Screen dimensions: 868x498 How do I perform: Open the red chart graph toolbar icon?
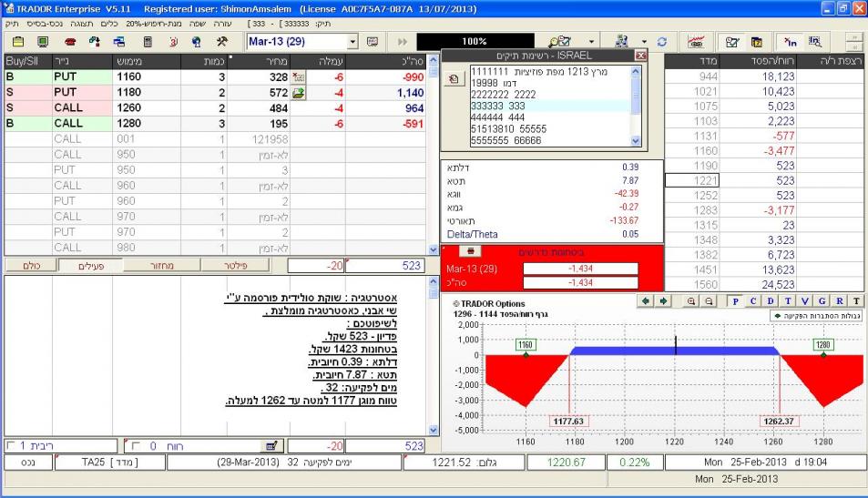tap(698, 42)
